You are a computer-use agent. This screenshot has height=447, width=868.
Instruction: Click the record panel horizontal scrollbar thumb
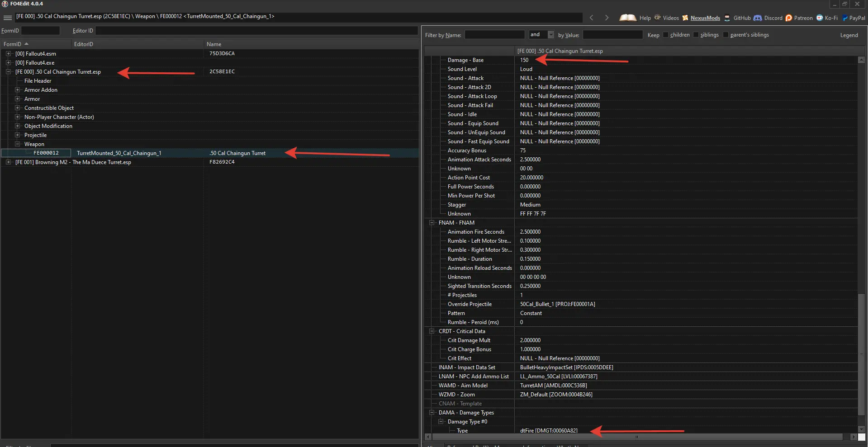click(637, 437)
